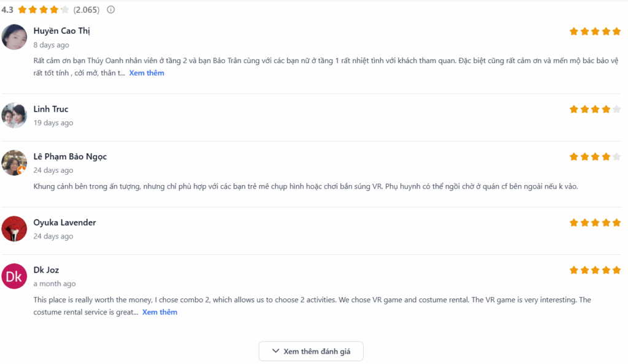Click the reviewer name Linh Truc
The image size is (628, 364).
pos(51,109)
